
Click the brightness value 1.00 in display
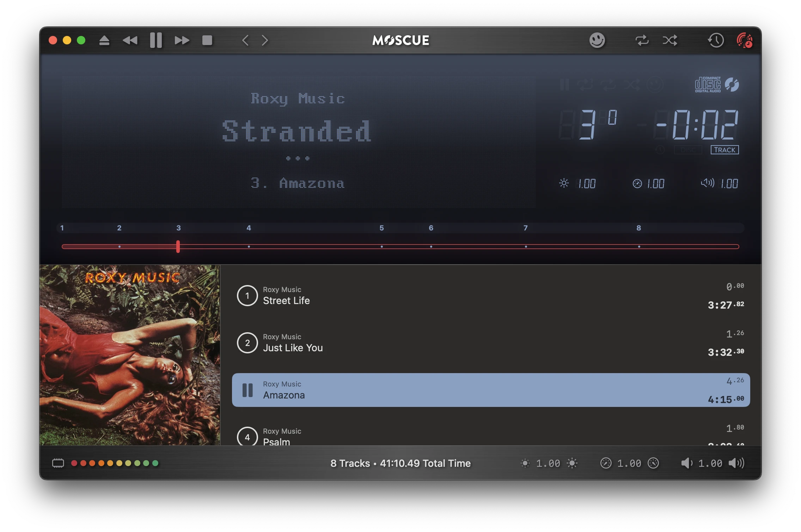587,184
